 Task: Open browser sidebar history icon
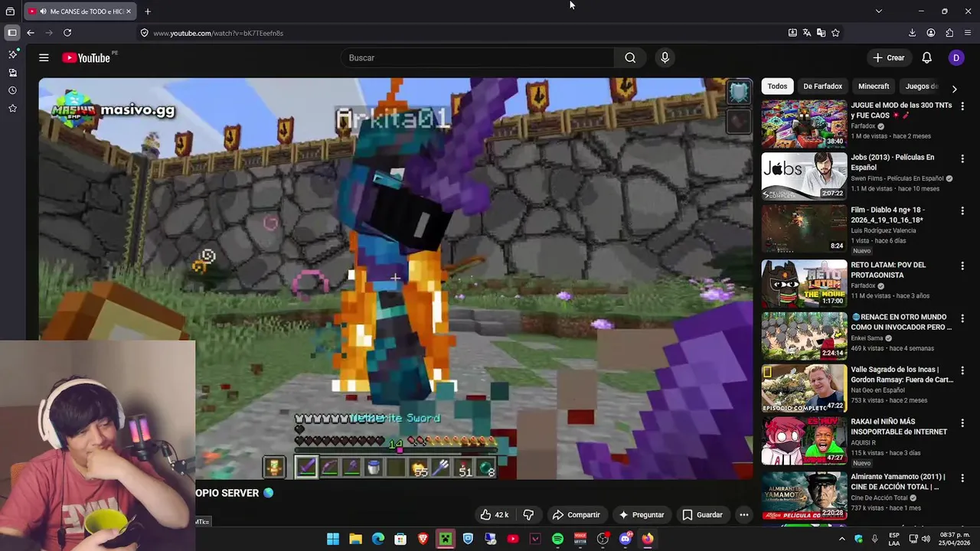[x=12, y=90]
